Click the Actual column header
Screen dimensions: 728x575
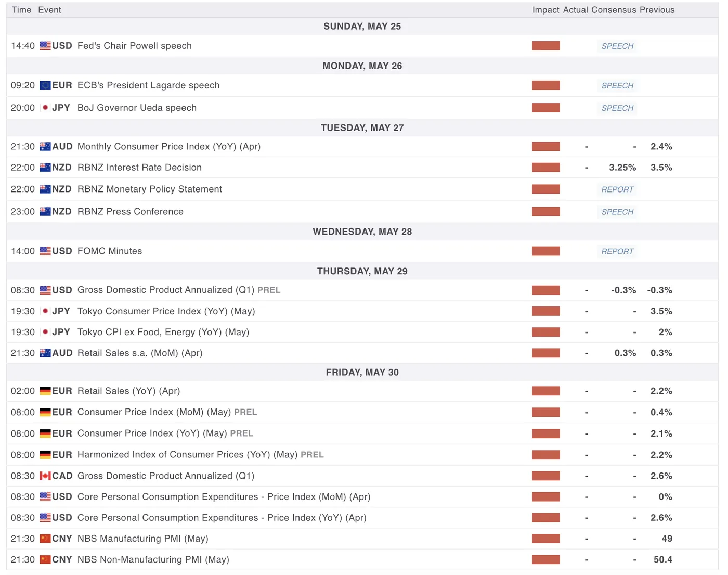(x=576, y=10)
